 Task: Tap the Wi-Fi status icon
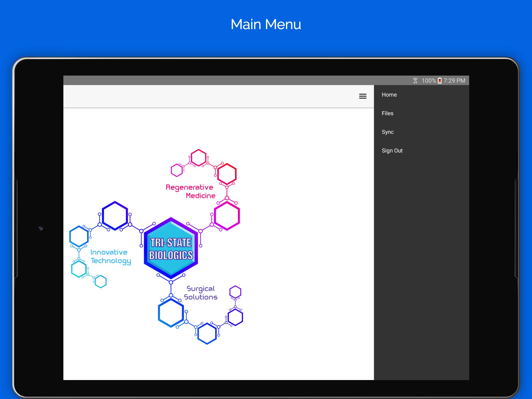point(415,81)
